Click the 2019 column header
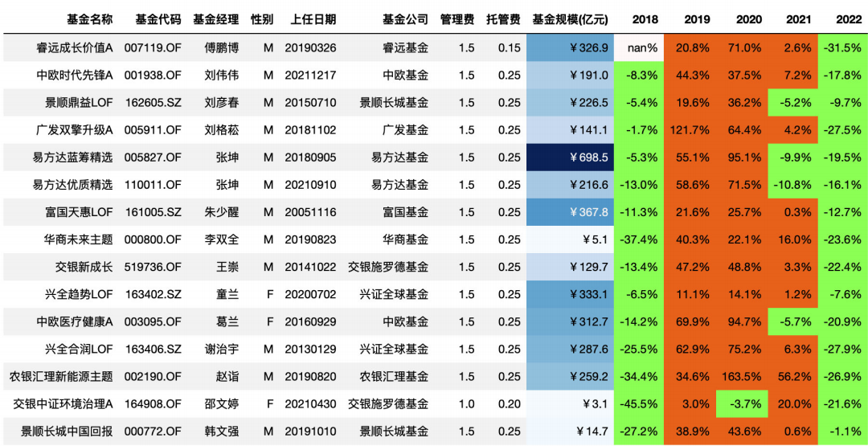Viewport: 868px width, 446px height. click(697, 20)
